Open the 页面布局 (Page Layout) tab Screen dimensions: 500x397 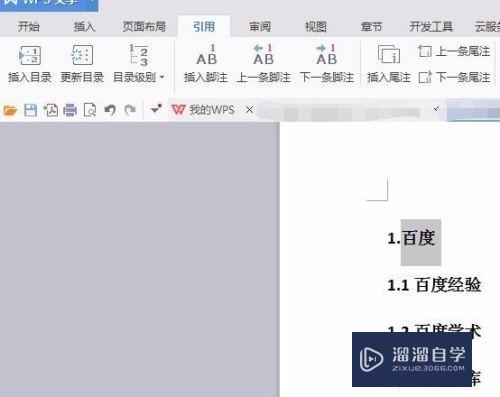pos(144,26)
